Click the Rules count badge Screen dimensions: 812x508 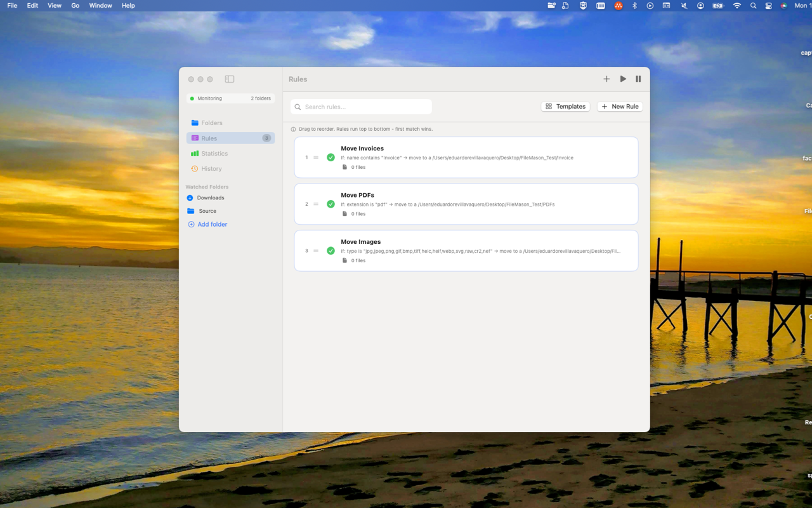(x=266, y=138)
